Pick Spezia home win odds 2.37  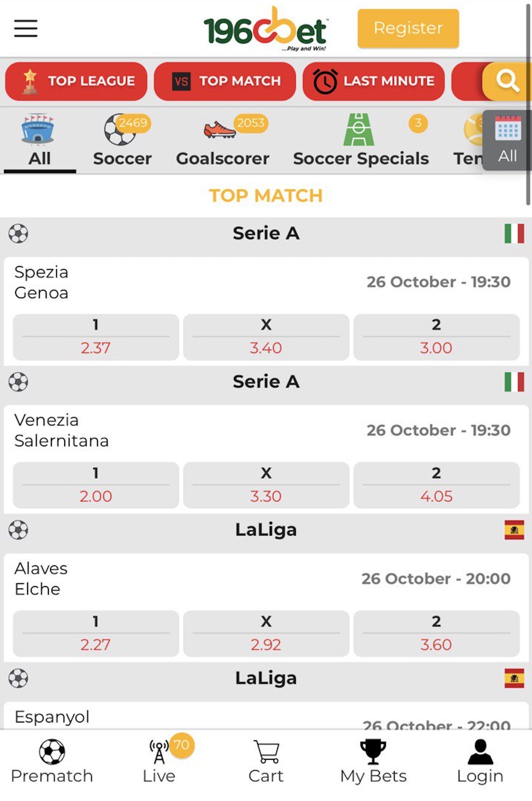point(96,337)
